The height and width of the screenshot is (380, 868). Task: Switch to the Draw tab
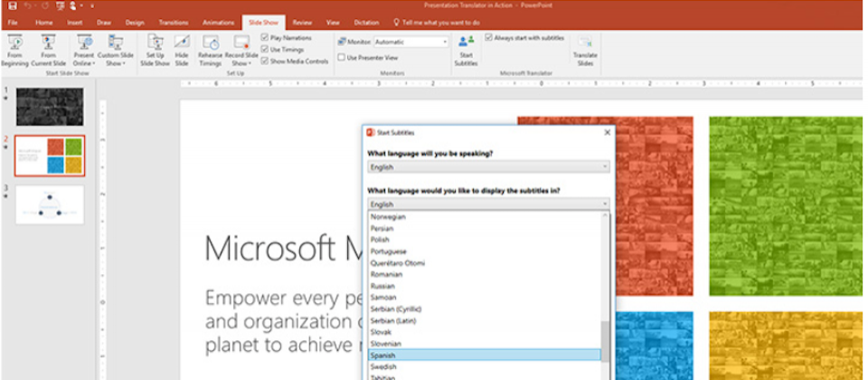(x=103, y=23)
